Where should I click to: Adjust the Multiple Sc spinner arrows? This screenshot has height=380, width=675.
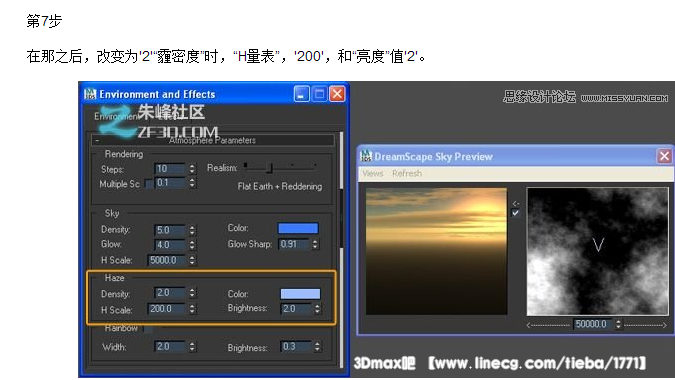tap(192, 183)
